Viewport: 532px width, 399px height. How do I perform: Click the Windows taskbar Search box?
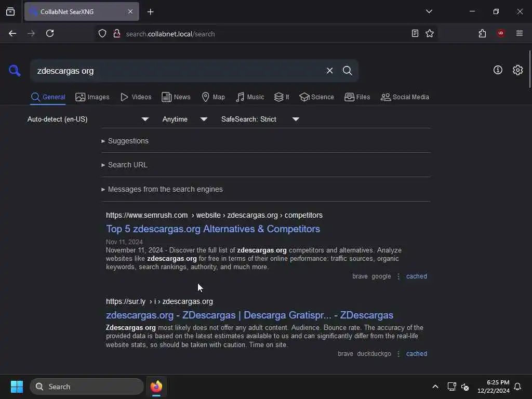(x=87, y=387)
